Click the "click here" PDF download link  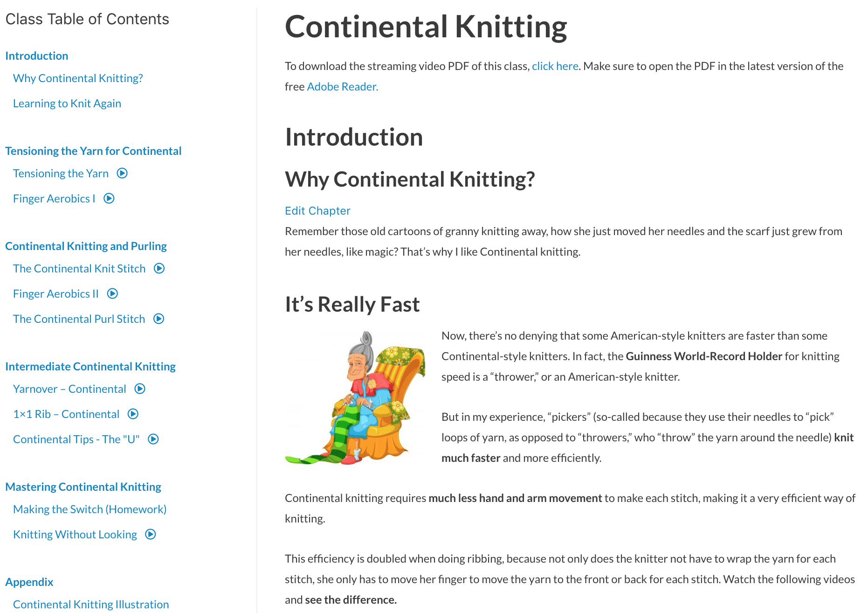pyautogui.click(x=555, y=66)
